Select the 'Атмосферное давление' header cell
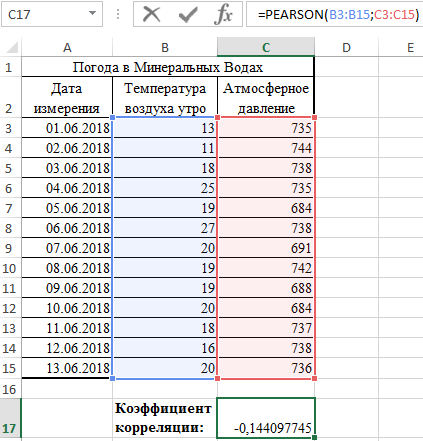This screenshot has width=423, height=441. tap(266, 97)
